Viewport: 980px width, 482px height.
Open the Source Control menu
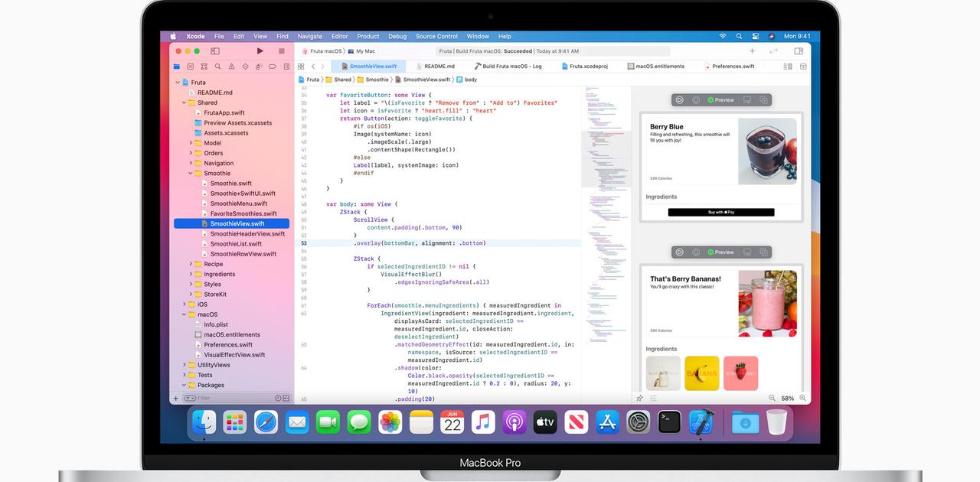pos(436,36)
